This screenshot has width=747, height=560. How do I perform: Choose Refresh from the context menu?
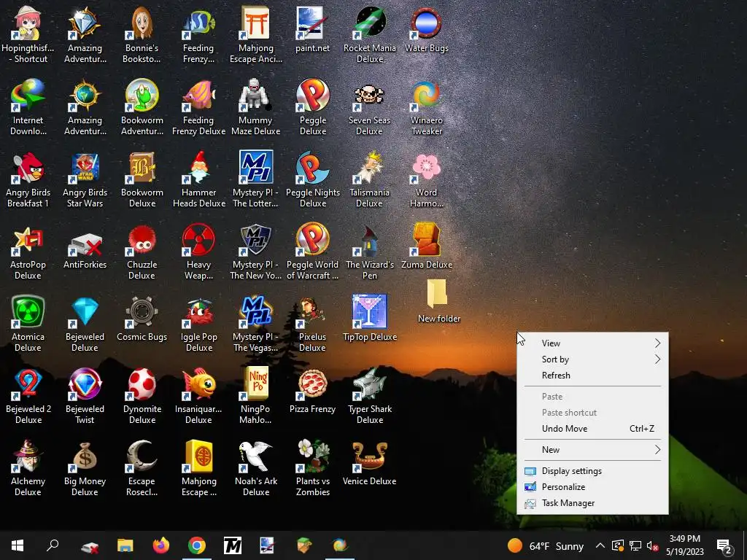(592, 376)
